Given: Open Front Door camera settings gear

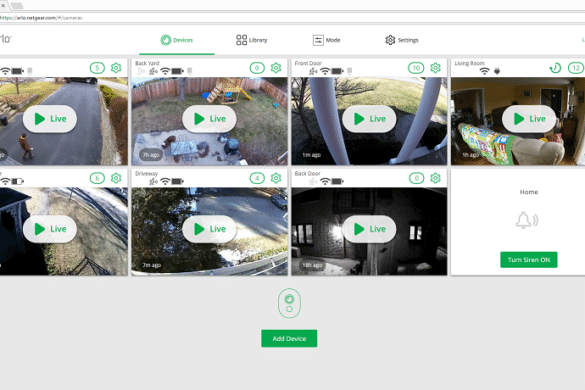Looking at the screenshot, I should pyautogui.click(x=435, y=68).
